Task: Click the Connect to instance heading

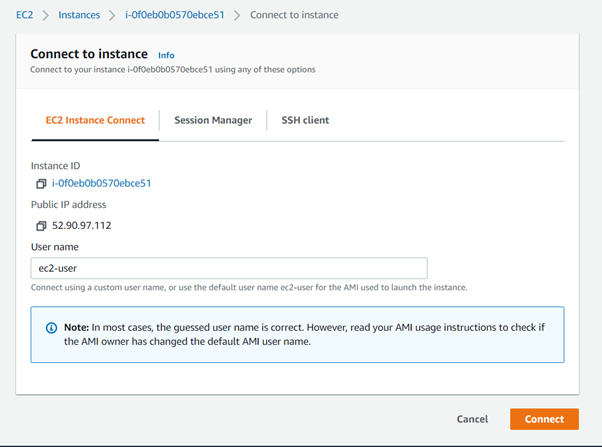Action: click(89, 54)
